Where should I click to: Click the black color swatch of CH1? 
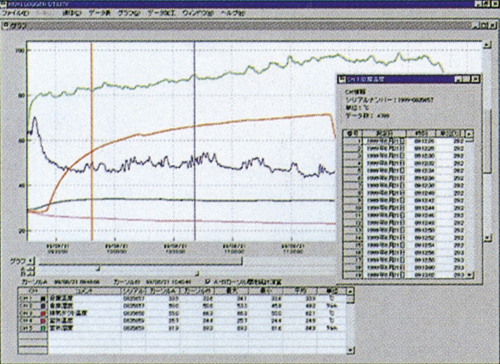point(43,298)
